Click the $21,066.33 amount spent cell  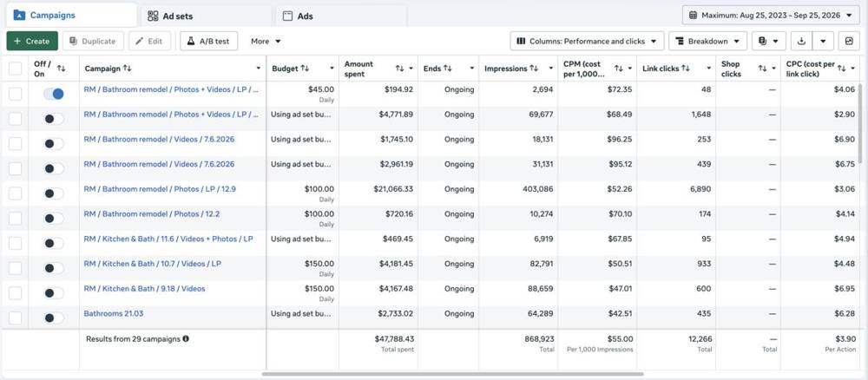393,189
